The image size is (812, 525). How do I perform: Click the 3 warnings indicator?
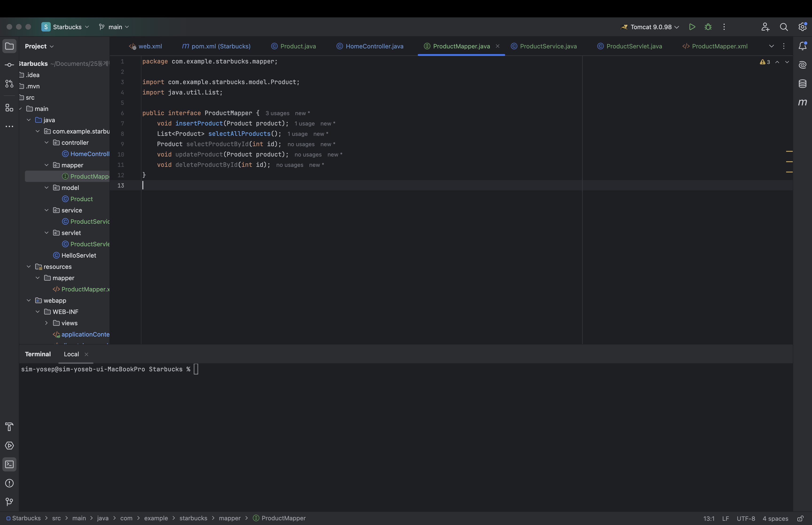coord(765,62)
